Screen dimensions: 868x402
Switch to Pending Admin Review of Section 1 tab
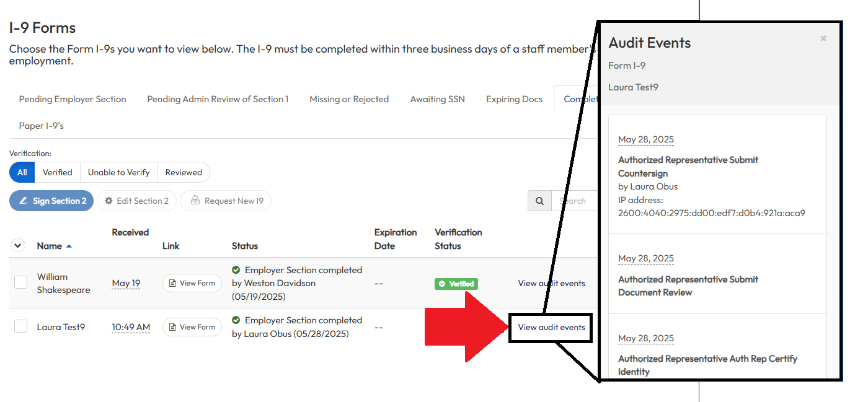218,99
